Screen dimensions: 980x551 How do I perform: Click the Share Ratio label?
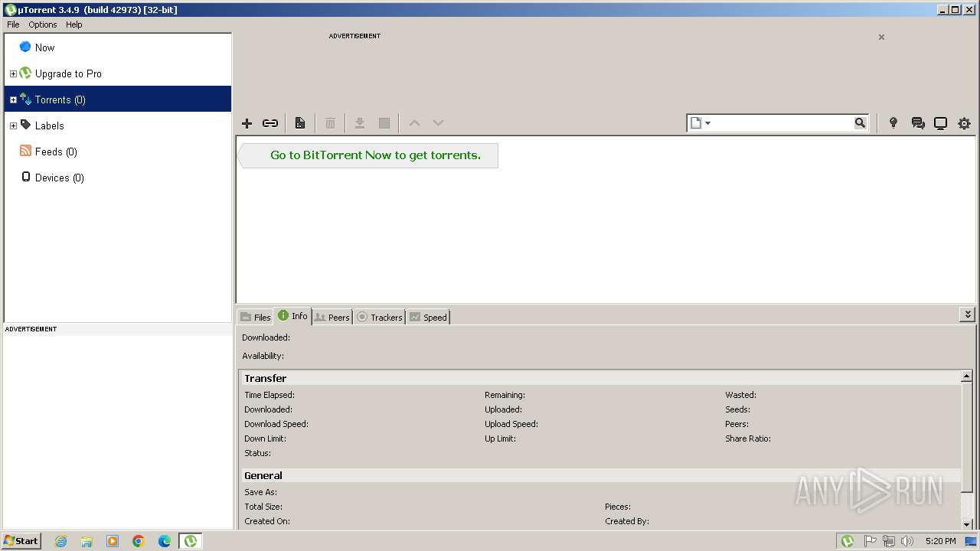pyautogui.click(x=748, y=439)
